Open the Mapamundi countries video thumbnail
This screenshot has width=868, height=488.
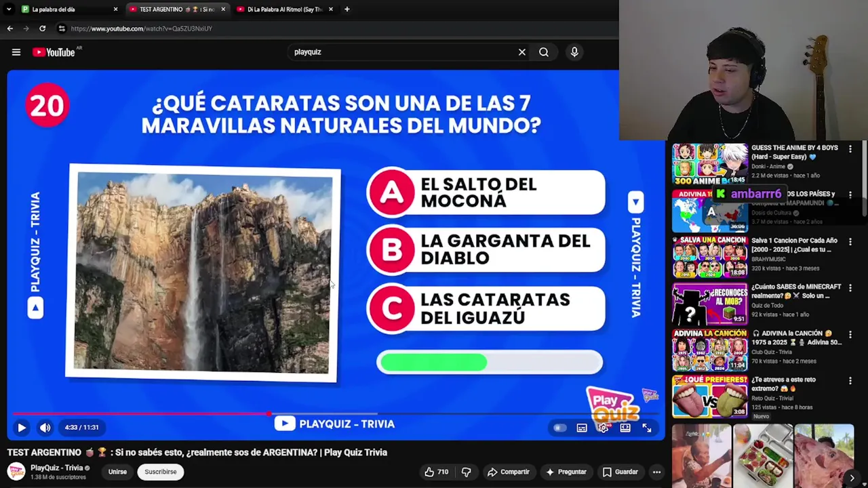click(x=709, y=210)
